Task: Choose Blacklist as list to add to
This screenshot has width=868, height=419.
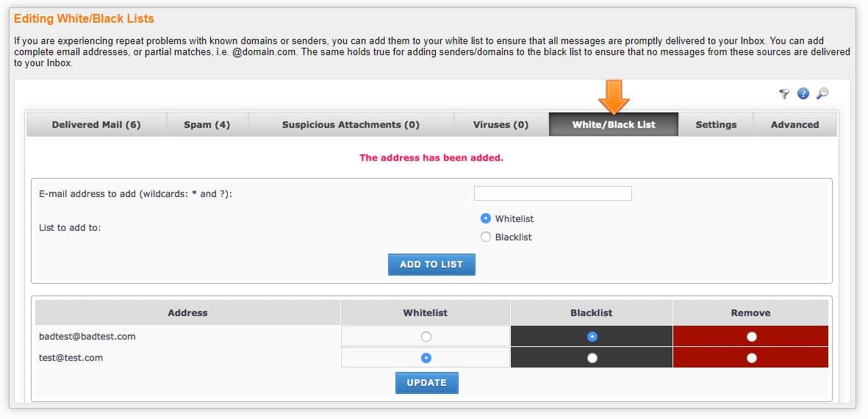Action: tap(486, 237)
